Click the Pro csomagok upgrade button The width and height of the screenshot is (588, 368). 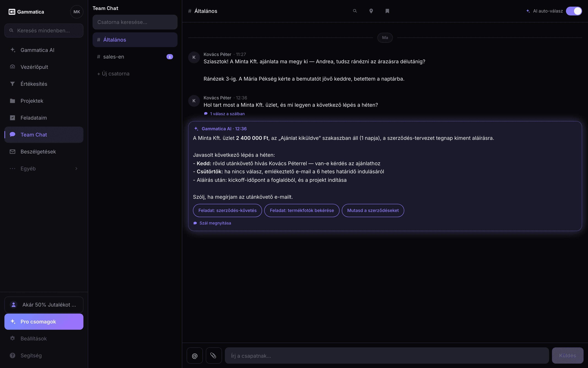[44, 321]
